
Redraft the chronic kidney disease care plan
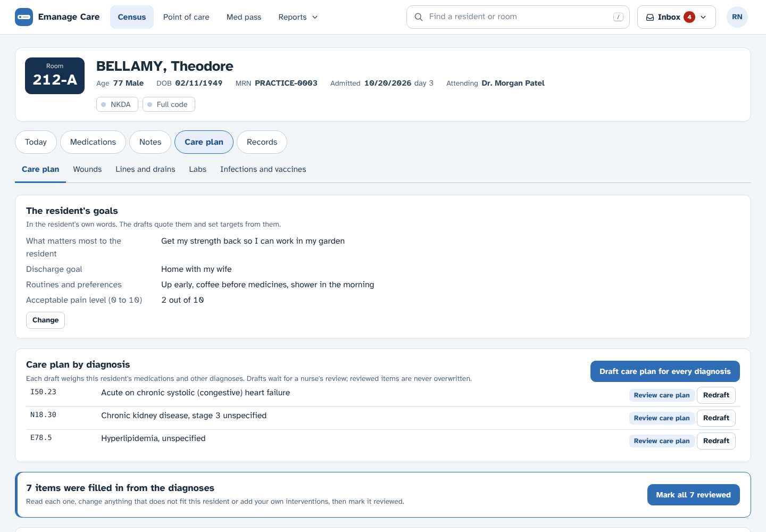click(716, 418)
